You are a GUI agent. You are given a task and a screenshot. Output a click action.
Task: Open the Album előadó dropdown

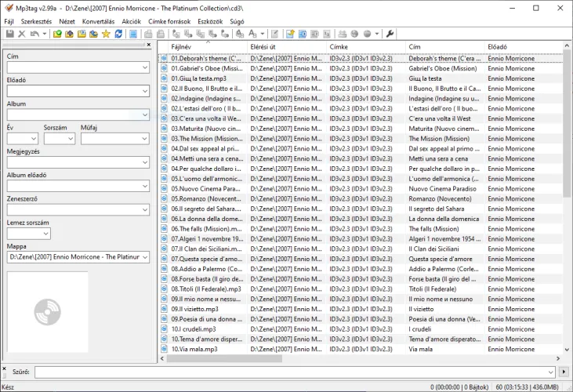[144, 187]
